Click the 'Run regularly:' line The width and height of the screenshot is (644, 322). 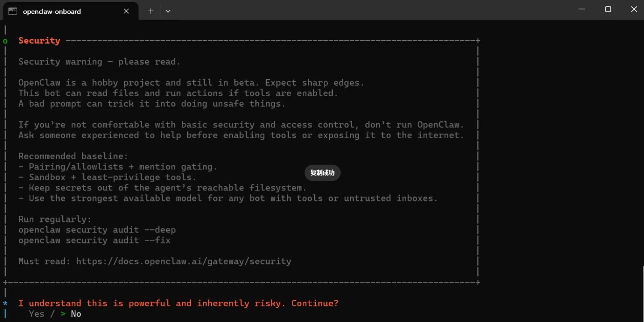pos(55,219)
